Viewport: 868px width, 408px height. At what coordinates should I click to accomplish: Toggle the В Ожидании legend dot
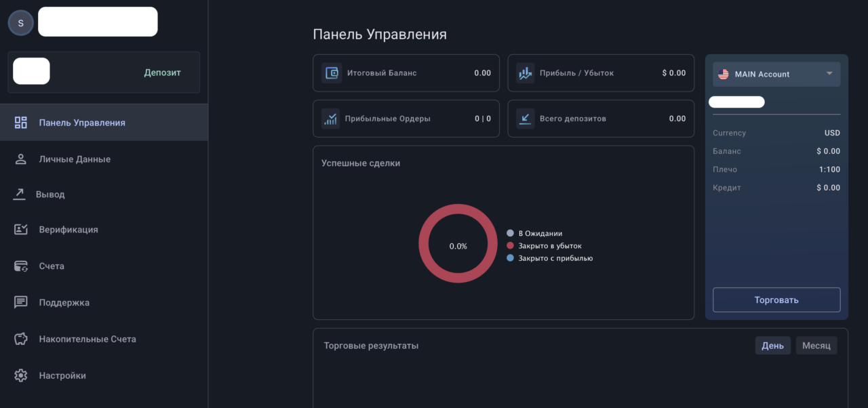tap(510, 233)
